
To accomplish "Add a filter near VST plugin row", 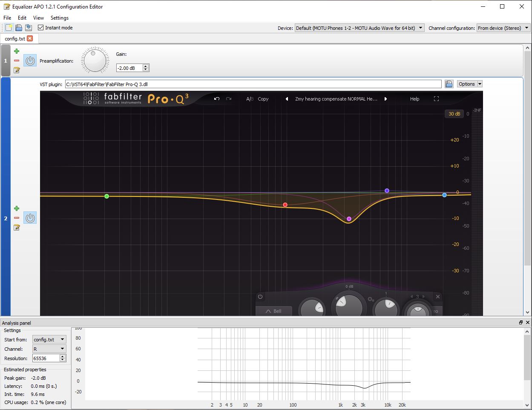I will click(17, 208).
